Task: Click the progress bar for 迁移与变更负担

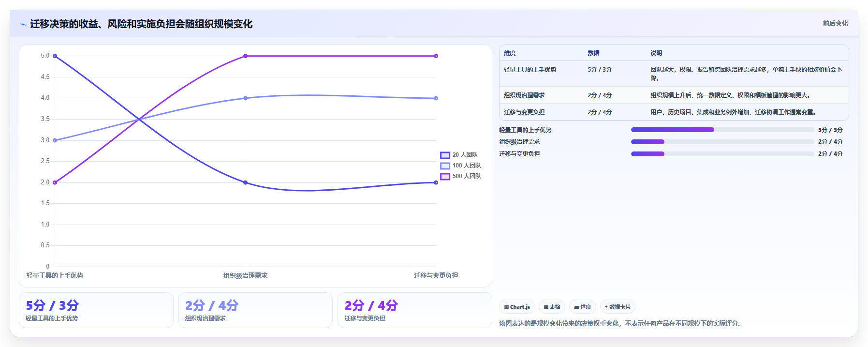Action: tap(722, 154)
